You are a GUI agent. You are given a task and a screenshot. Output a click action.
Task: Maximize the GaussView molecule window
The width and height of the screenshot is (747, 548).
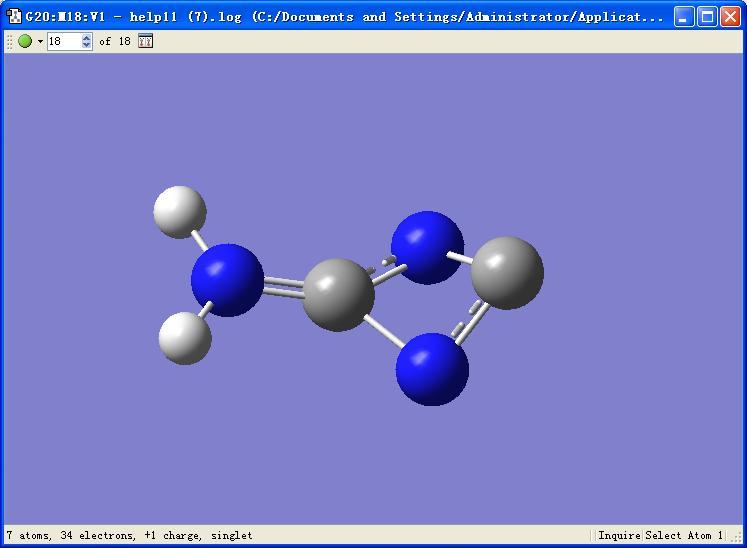coord(707,17)
